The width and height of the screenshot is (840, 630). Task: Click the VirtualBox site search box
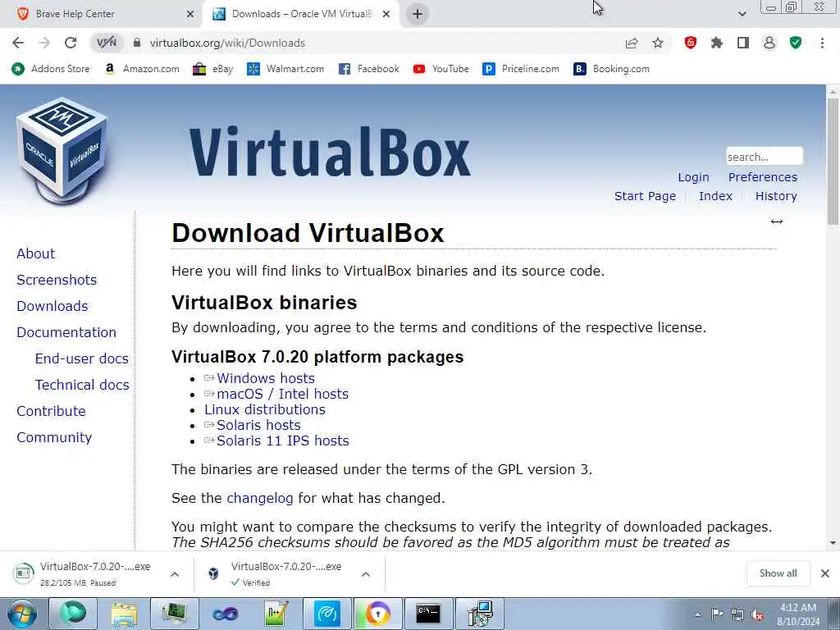[764, 157]
